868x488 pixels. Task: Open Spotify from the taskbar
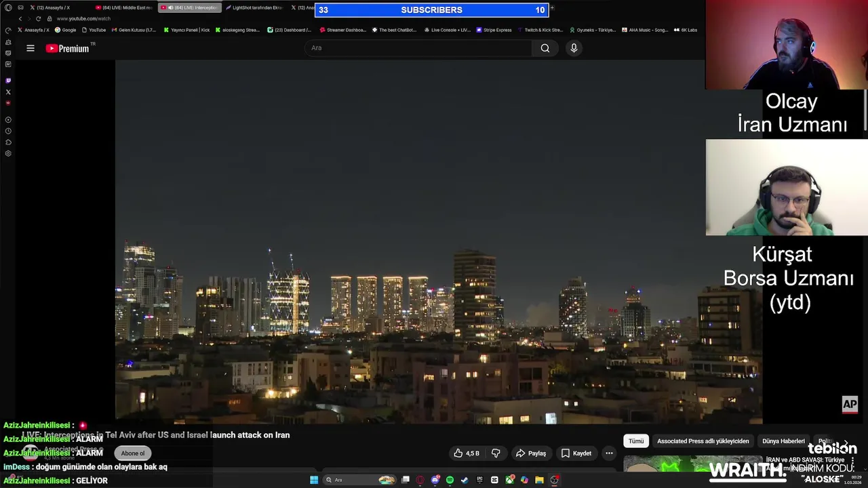[x=450, y=480]
